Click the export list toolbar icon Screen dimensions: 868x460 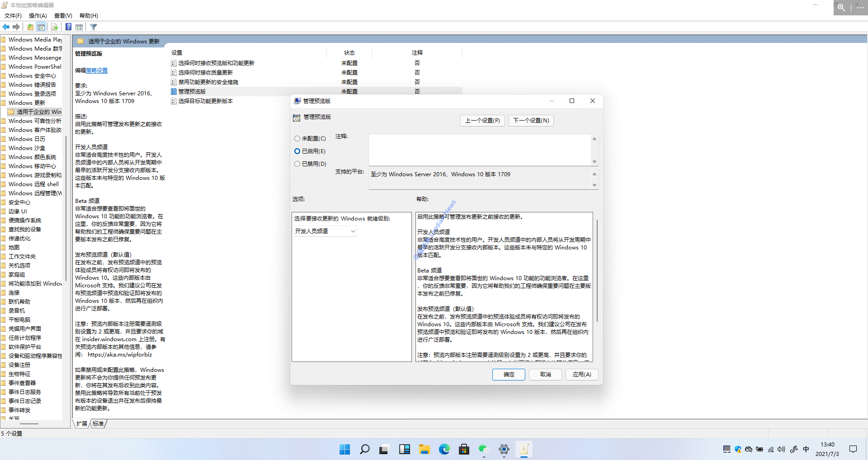(x=55, y=27)
